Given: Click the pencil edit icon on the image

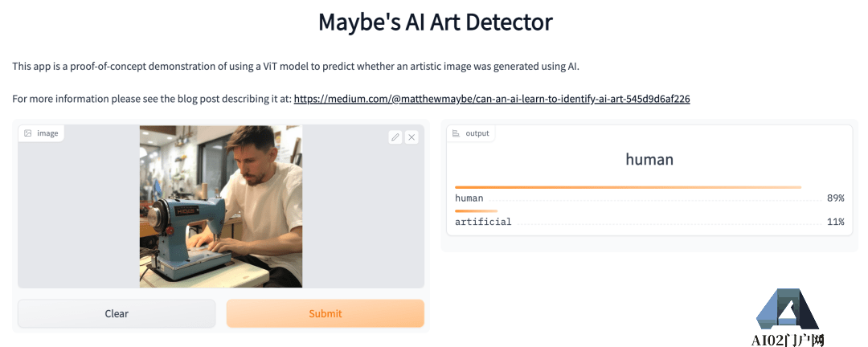Looking at the screenshot, I should point(395,137).
